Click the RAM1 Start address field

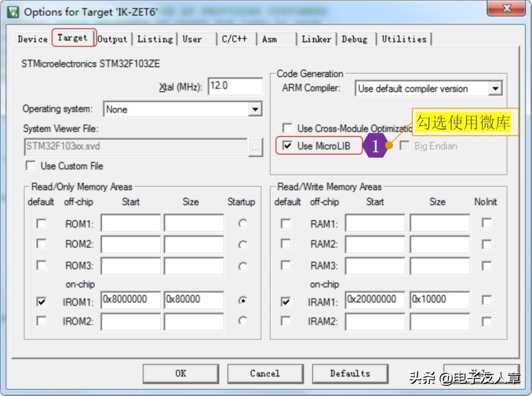pyautogui.click(x=375, y=223)
